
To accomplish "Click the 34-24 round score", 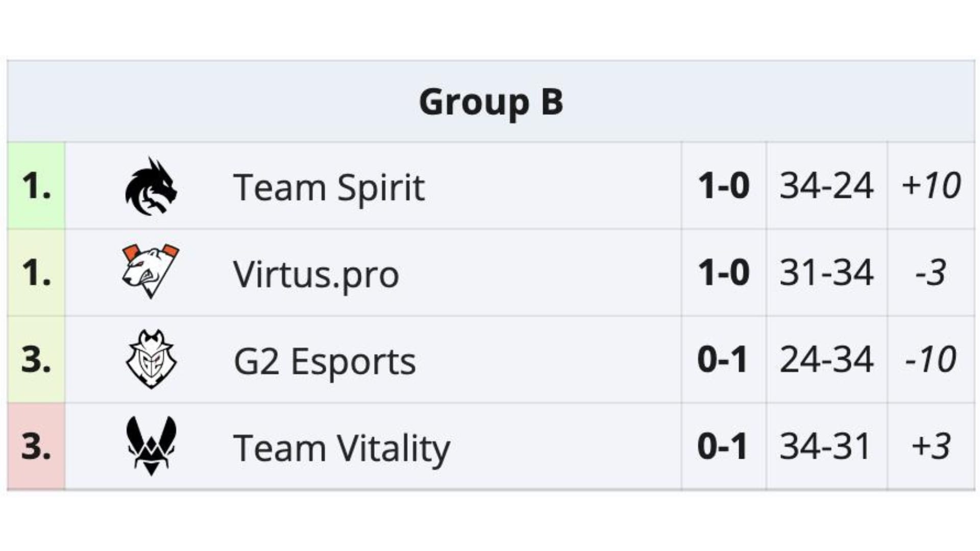I will [x=826, y=185].
